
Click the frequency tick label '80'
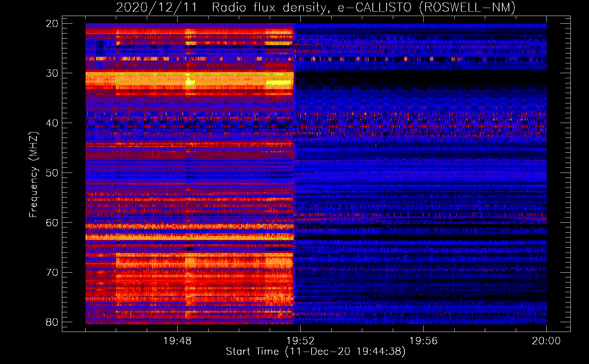pos(52,322)
